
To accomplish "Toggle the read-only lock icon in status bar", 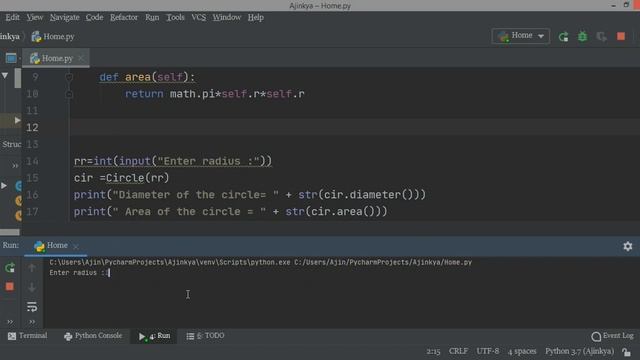I will (x=627, y=352).
